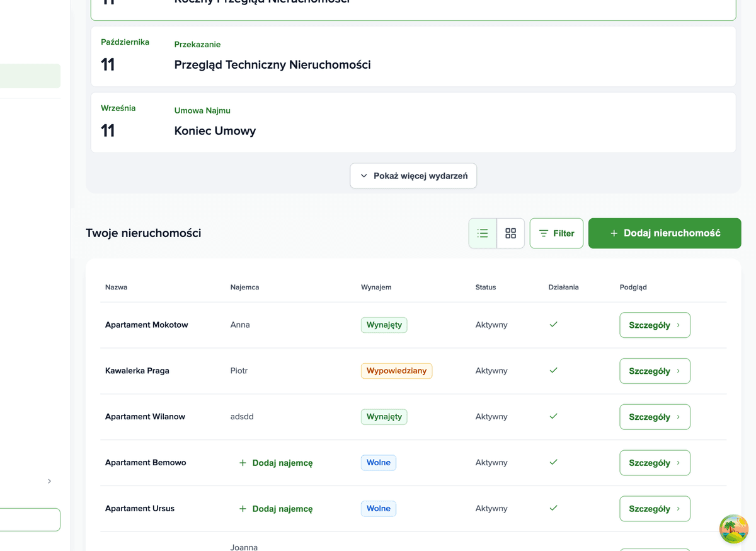This screenshot has width=756, height=551.
Task: Click Wolne badge for Apartament Bemowo
Action: pyautogui.click(x=379, y=463)
